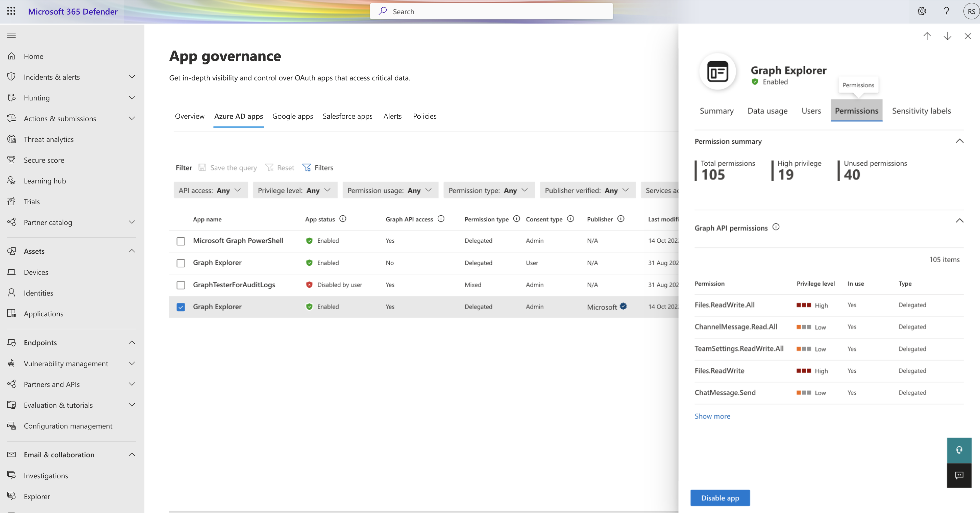Click the Disable app button
Screen dimensions: 980x513
pos(720,497)
